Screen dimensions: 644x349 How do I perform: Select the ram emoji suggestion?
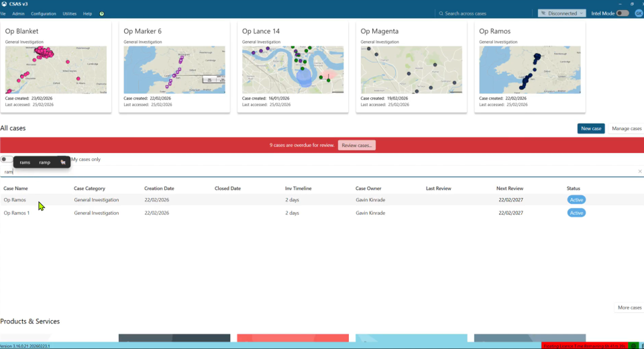[x=62, y=162]
